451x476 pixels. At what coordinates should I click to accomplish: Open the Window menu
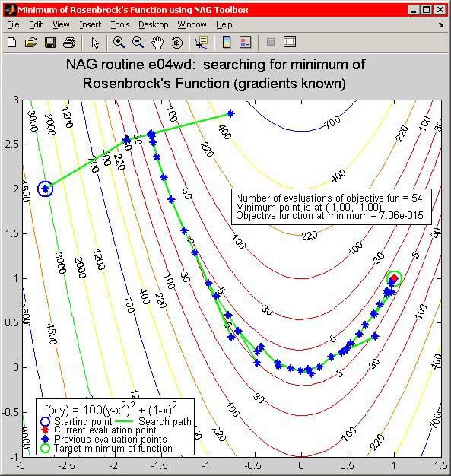(192, 24)
